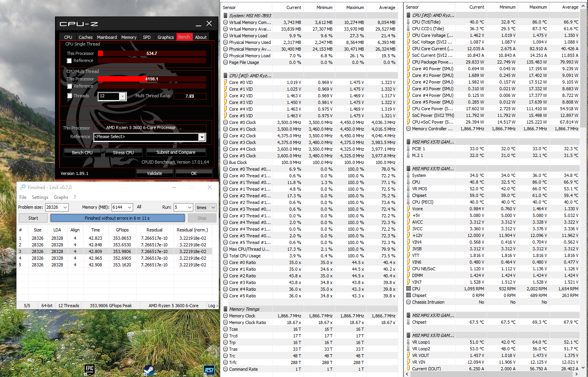Click the icon next to Virtual Memory Load
This screenshot has height=377, width=588.
tap(225, 36)
